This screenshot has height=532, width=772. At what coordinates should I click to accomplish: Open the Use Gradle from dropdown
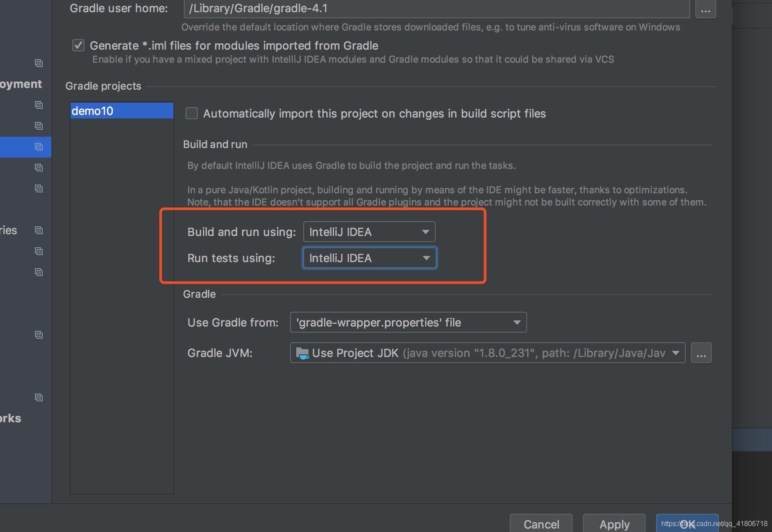(x=408, y=322)
